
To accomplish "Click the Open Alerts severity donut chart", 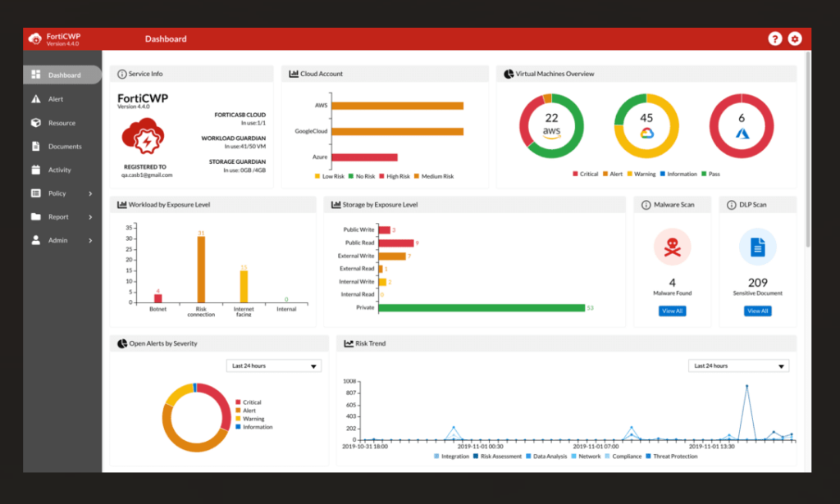I will [196, 417].
